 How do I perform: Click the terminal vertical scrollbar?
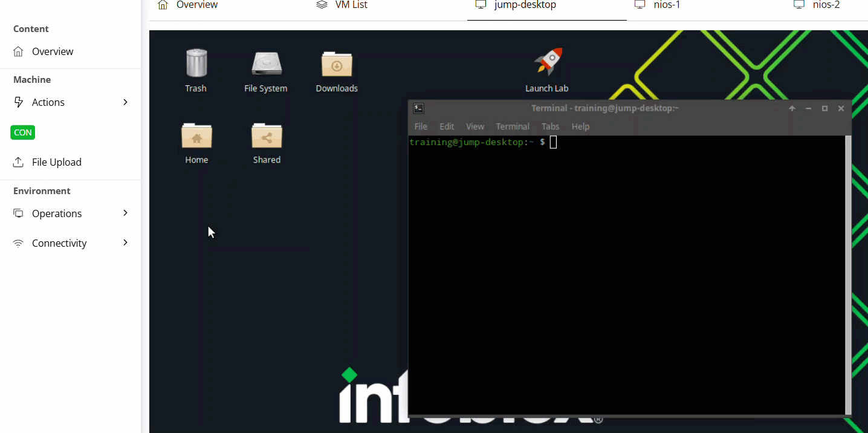pos(847,275)
